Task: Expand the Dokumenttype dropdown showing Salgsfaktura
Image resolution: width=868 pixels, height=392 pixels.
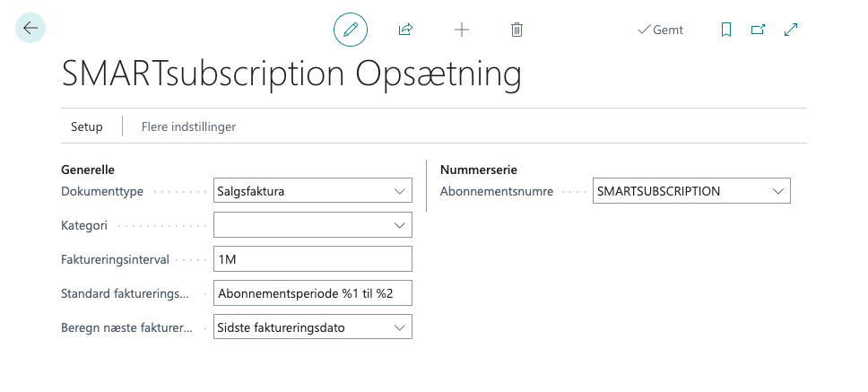Action: pyautogui.click(x=313, y=191)
